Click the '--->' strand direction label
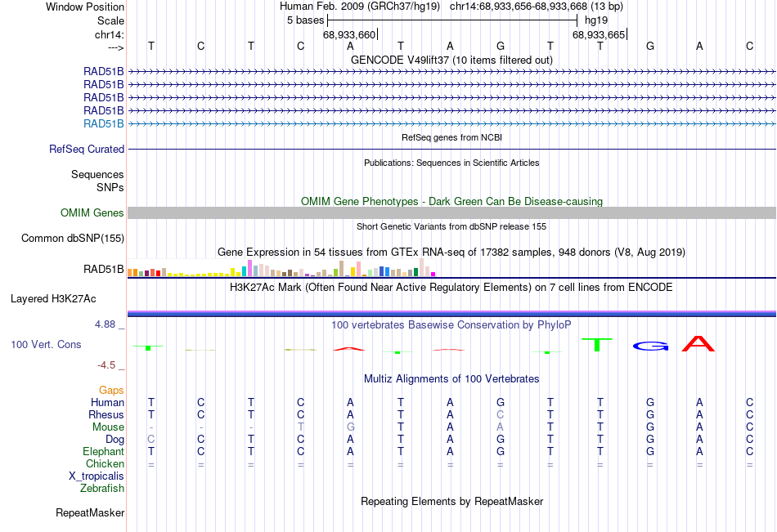777x532 pixels. 116,47
